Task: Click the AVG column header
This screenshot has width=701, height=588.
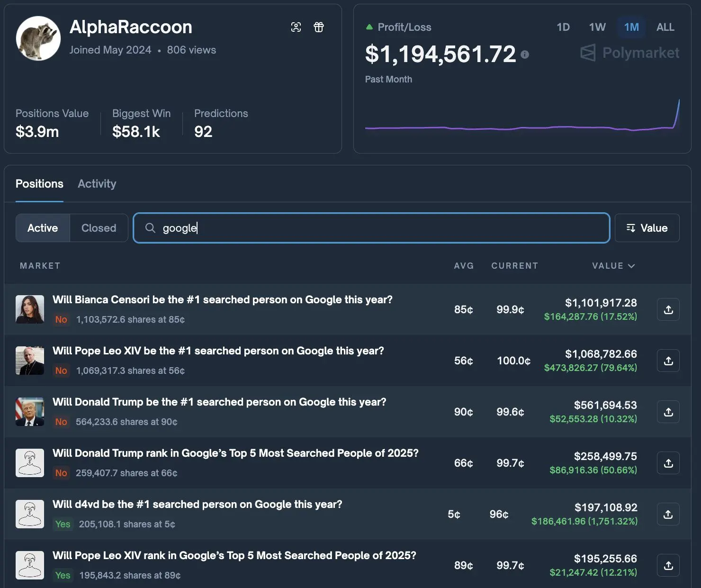Action: point(464,266)
